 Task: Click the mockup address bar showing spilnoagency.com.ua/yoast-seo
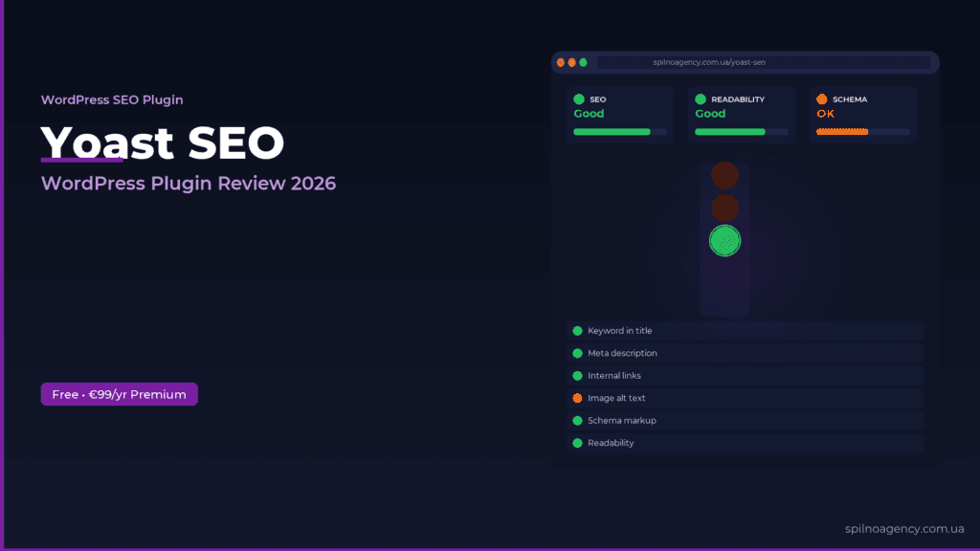point(763,62)
